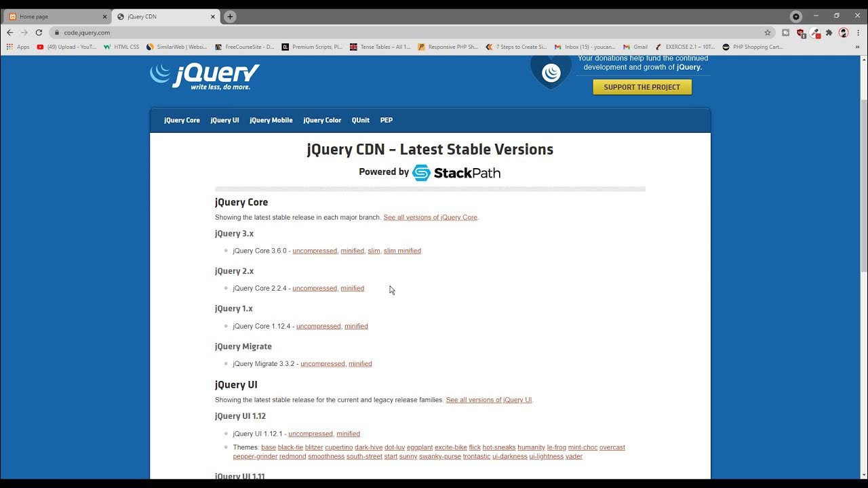Open See all versions of jQuery UI

[489, 400]
